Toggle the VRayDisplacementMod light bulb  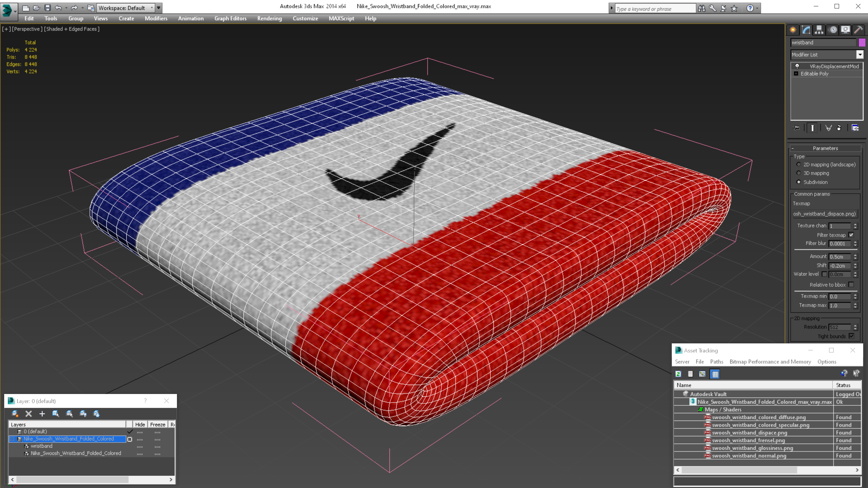797,66
